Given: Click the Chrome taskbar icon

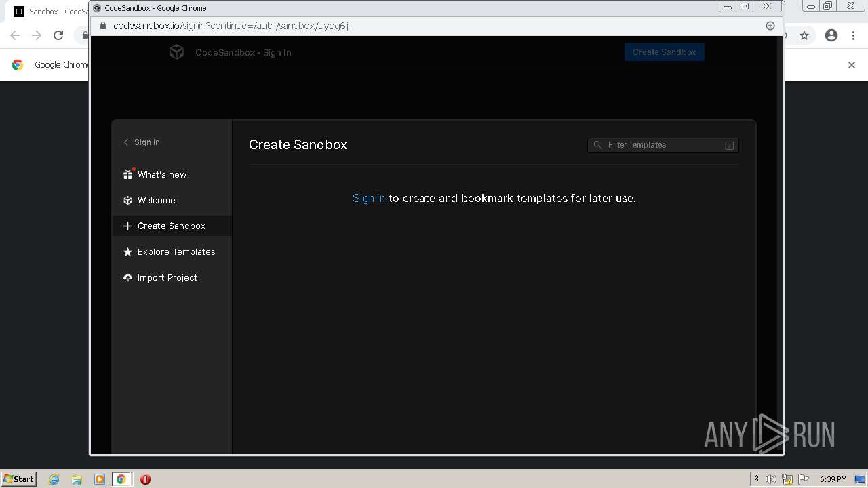Looking at the screenshot, I should (121, 479).
